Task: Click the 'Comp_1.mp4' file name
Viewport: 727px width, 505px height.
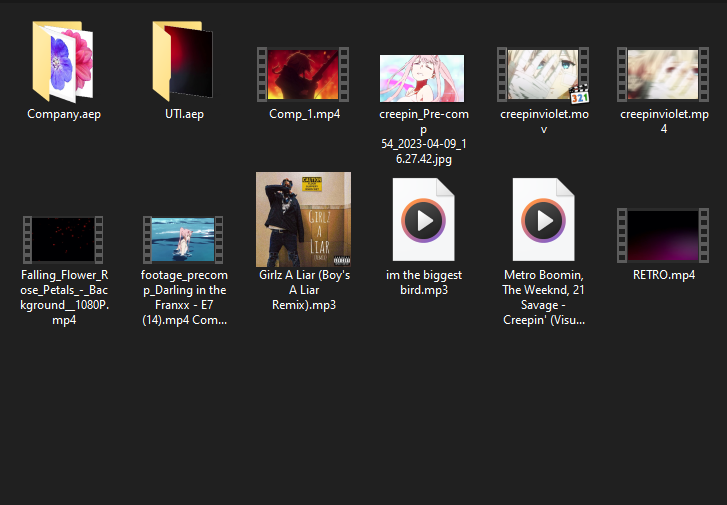Action: (305, 114)
